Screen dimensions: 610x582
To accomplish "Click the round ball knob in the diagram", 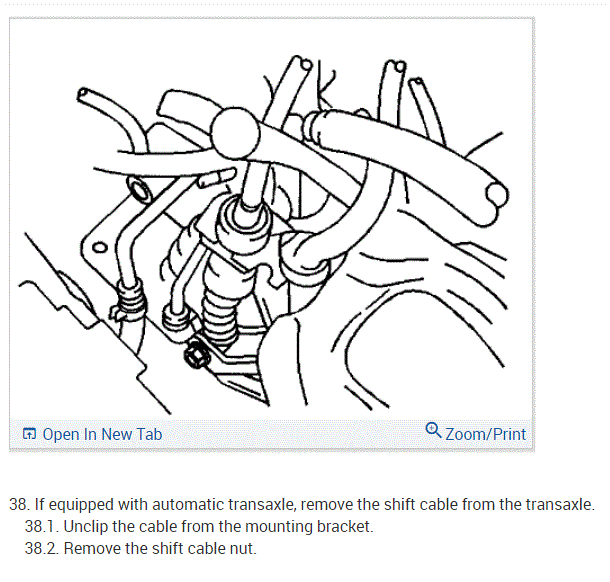I will pyautogui.click(x=235, y=133).
